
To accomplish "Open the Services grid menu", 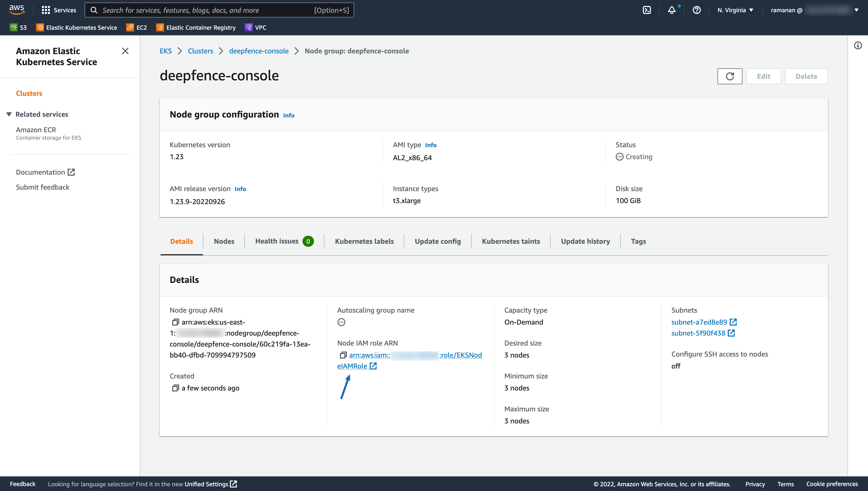I will pos(59,10).
